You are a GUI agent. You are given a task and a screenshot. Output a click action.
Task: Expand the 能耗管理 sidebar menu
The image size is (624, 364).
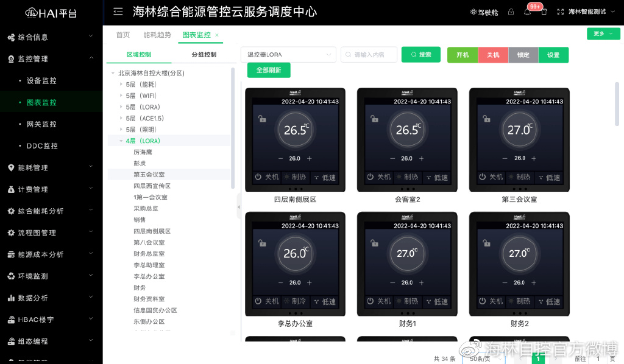pos(51,167)
